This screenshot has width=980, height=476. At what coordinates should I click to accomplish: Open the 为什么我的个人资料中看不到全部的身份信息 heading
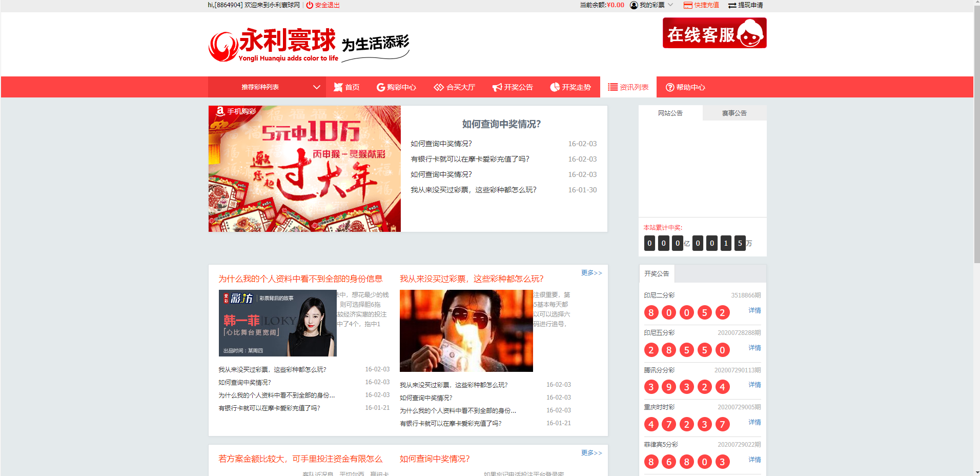[x=300, y=279]
